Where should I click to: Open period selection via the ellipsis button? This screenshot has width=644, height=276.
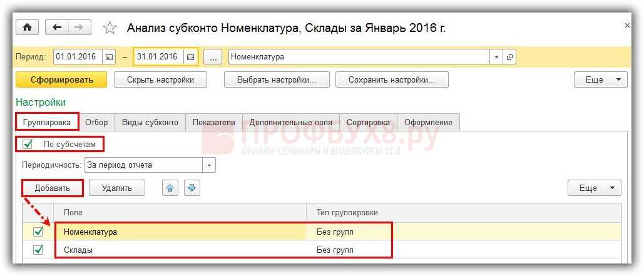(x=213, y=57)
